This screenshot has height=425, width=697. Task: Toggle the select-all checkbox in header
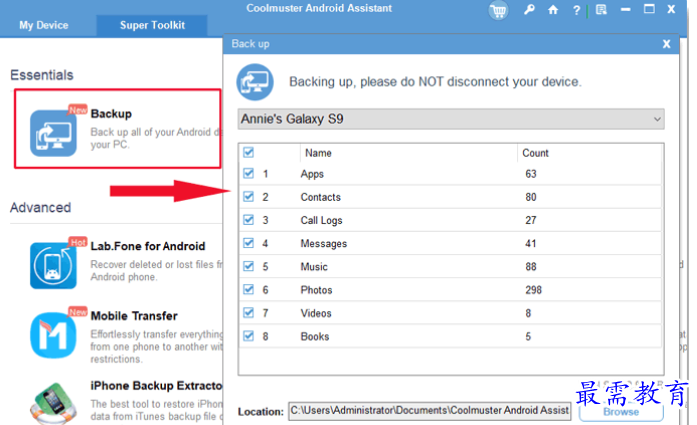248,152
